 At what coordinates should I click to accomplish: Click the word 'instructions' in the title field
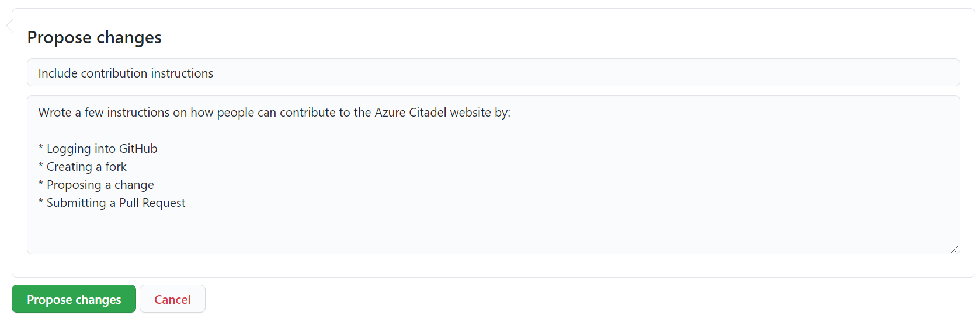tap(182, 73)
